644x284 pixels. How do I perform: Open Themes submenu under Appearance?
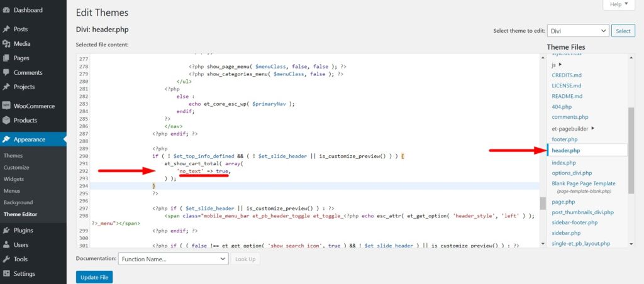[x=13, y=156]
